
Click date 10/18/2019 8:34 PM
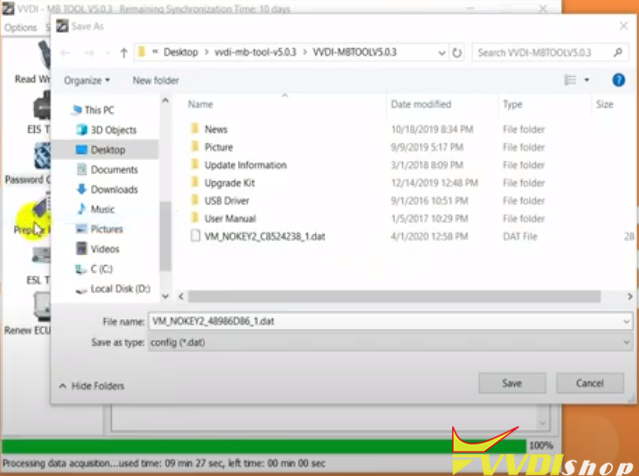(432, 130)
